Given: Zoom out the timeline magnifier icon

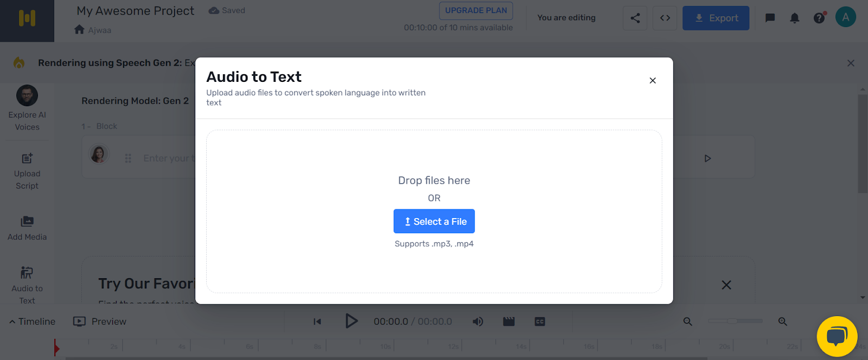Looking at the screenshot, I should click(x=688, y=322).
